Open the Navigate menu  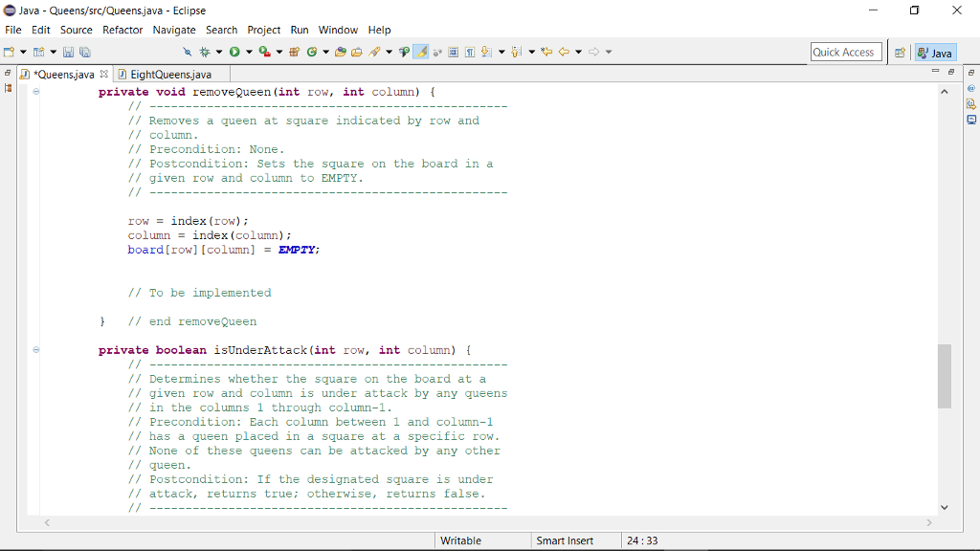[x=174, y=30]
